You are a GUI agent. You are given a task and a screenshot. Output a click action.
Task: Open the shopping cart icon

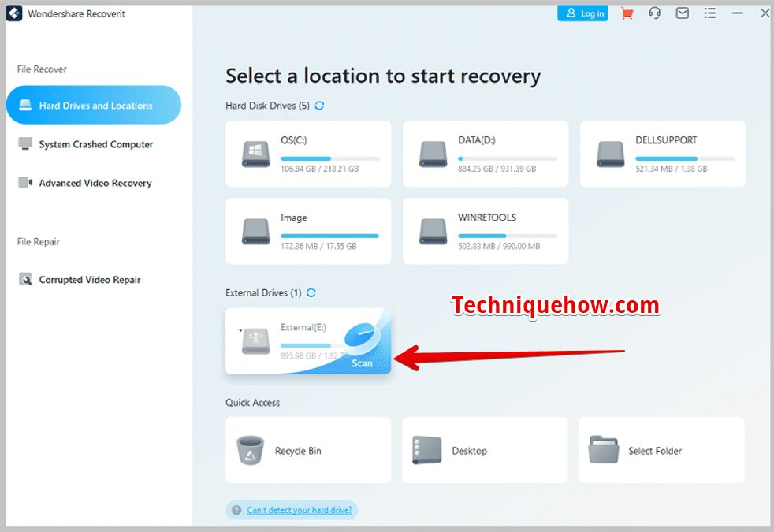point(627,13)
